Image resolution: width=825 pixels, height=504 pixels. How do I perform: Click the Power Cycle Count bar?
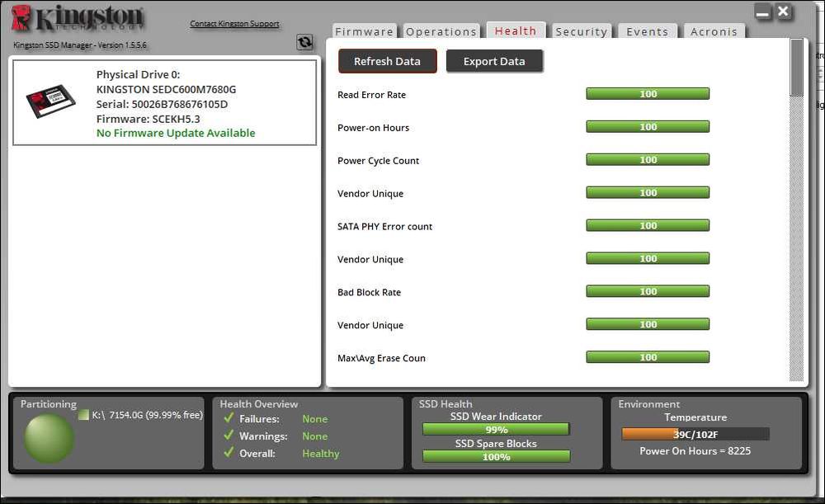coord(648,159)
